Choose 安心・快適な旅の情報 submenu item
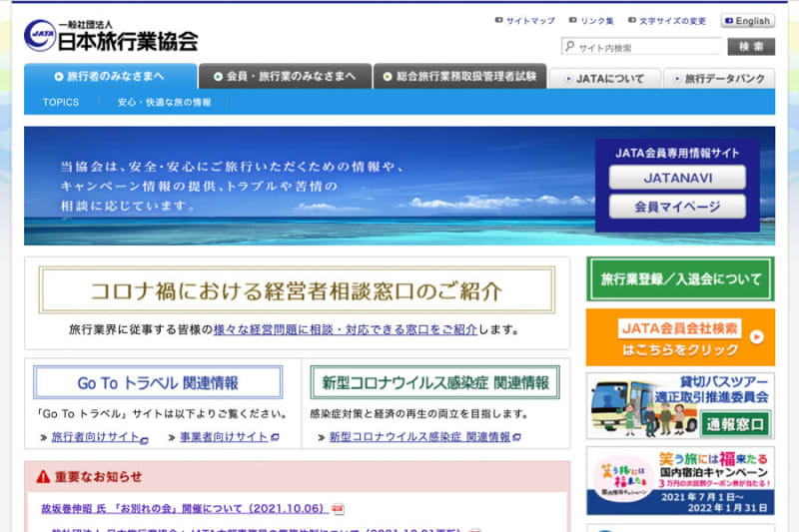The height and width of the screenshot is (532, 799). coord(164,103)
